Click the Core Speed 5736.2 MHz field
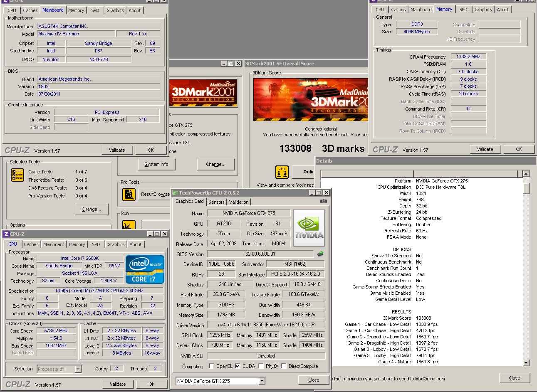Image resolution: width=537 pixels, height=392 pixels. click(56, 331)
